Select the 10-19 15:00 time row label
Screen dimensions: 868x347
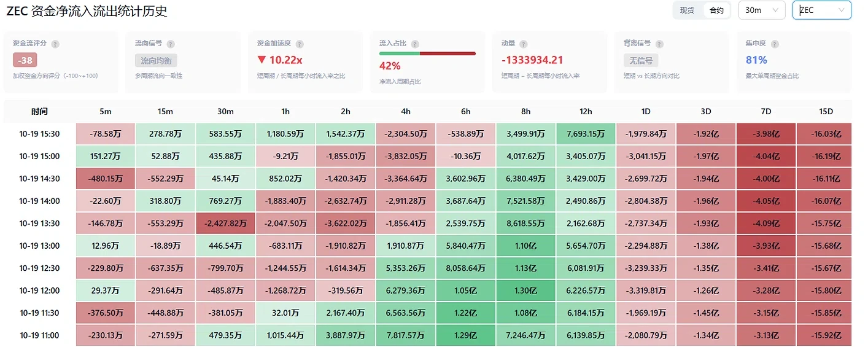39,156
